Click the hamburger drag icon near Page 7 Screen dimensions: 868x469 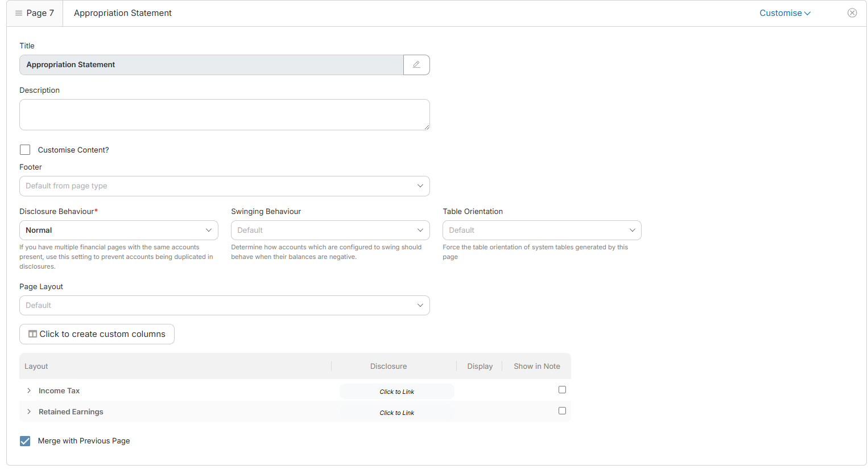pos(19,13)
